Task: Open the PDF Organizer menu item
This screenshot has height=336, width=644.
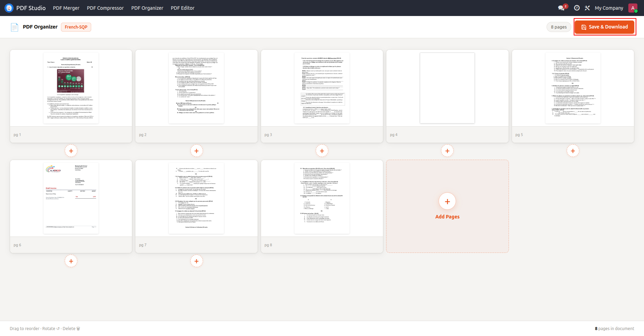Action: [147, 8]
